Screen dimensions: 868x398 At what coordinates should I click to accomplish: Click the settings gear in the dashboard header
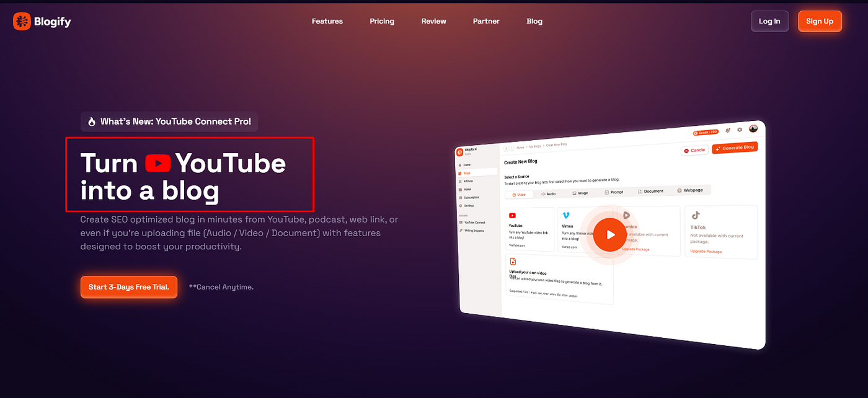tap(740, 130)
